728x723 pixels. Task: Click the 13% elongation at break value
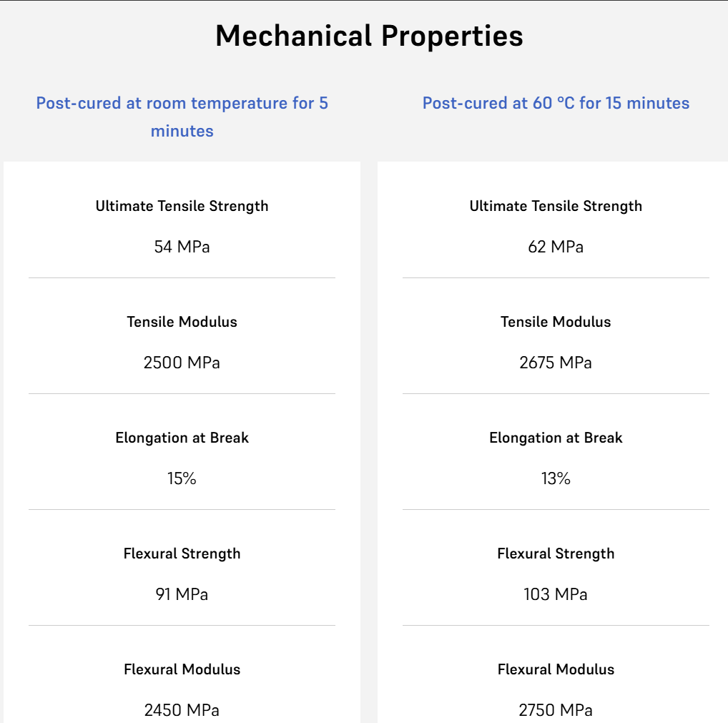[x=556, y=478]
